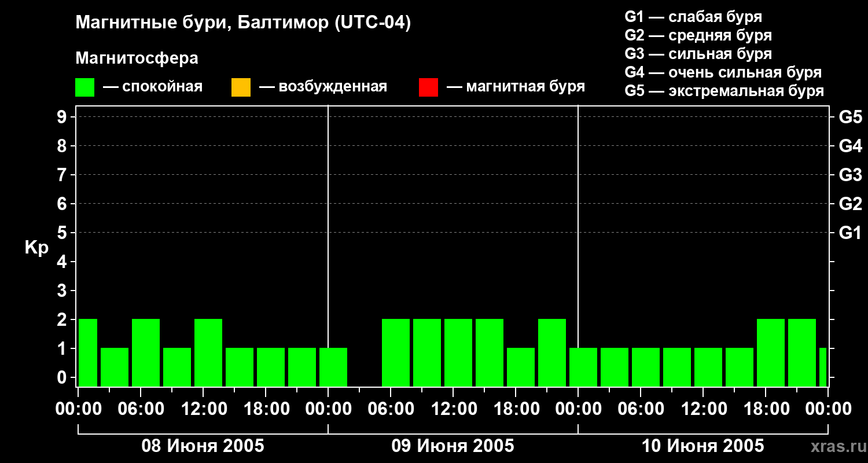This screenshot has height=463, width=868.
Task: Click the '09 Июня 2005' date label
Action: [453, 446]
